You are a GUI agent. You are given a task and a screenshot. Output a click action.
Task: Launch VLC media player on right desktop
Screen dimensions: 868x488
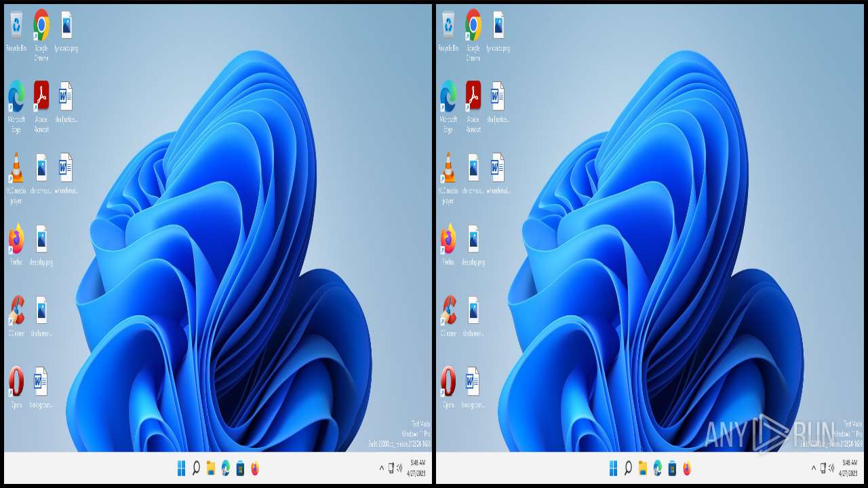click(448, 178)
